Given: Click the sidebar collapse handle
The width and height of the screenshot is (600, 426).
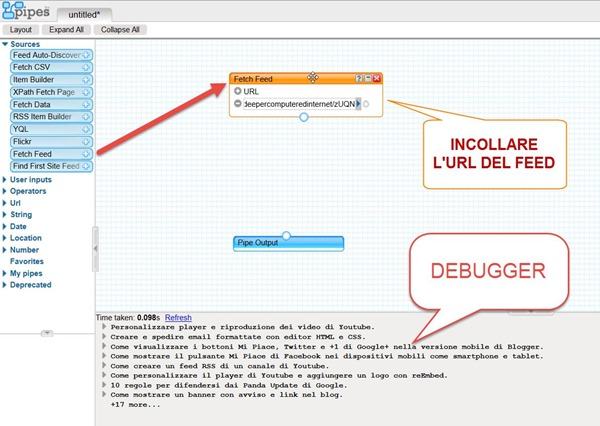Looking at the screenshot, I should click(x=95, y=249).
